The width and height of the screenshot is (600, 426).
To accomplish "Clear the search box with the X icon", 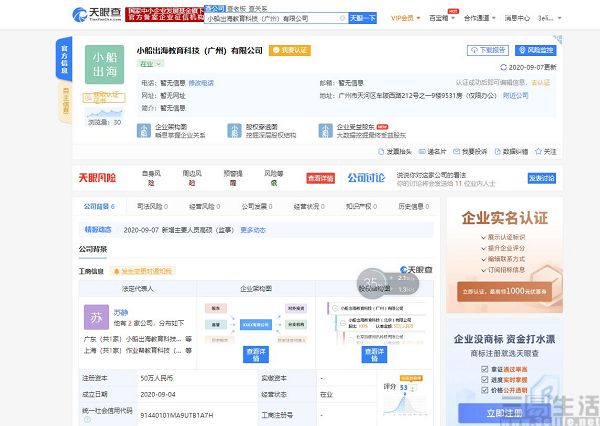I will click(342, 18).
